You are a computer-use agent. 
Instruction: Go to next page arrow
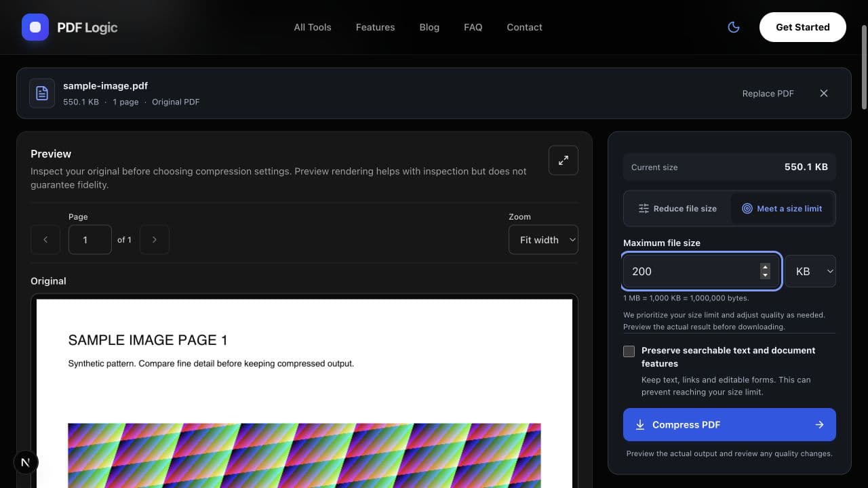[x=155, y=240]
